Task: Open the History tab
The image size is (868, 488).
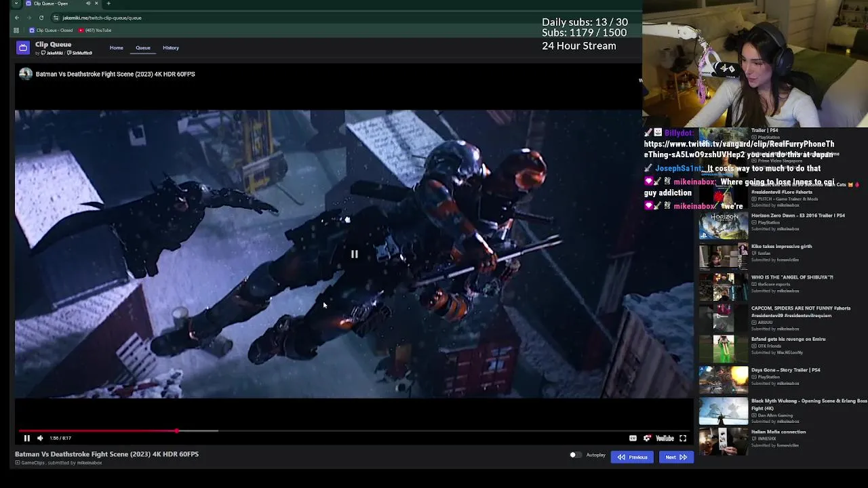Action: [171, 47]
